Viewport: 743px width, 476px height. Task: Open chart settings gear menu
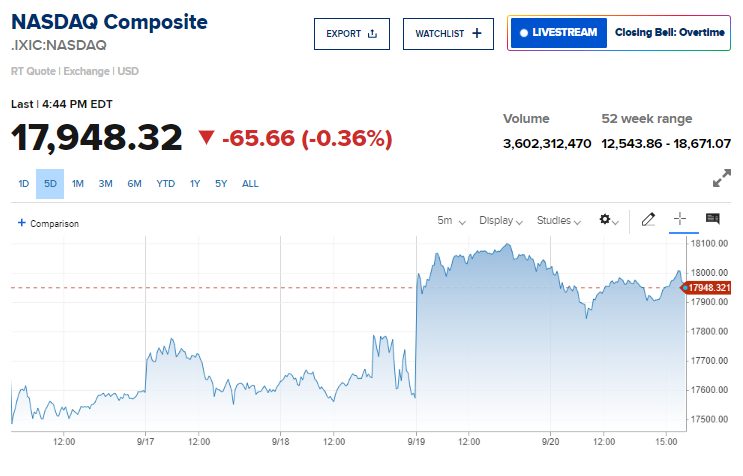(x=607, y=220)
